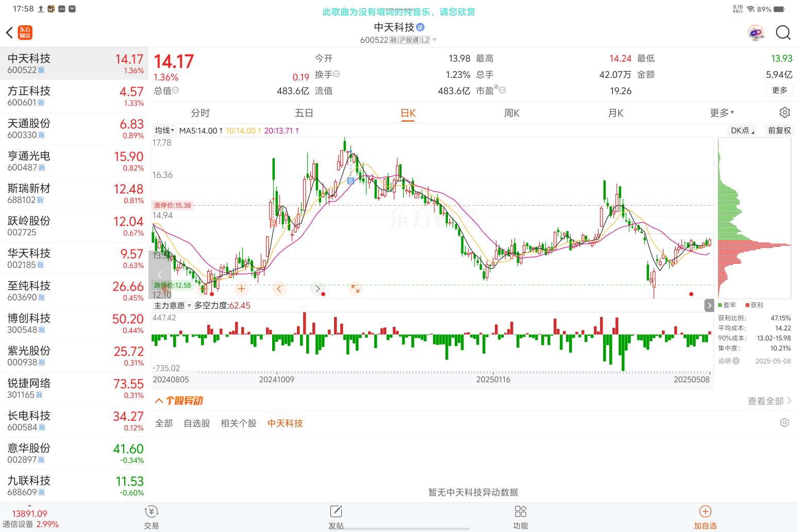This screenshot has width=798, height=532.
Task: Select 自选股 filter in 个股异动
Action: (197, 423)
